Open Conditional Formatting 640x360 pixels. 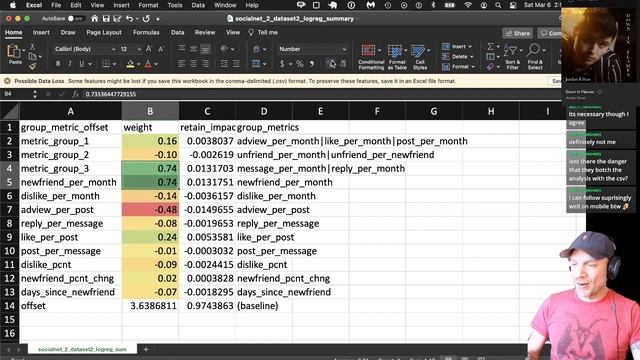pos(371,57)
